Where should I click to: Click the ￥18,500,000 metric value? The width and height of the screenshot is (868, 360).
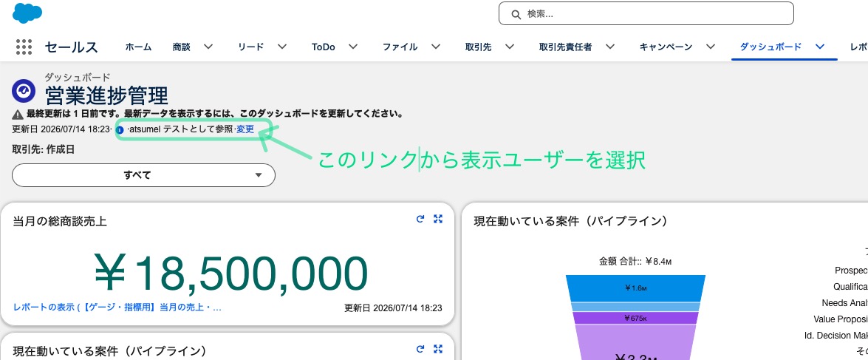pos(230,273)
